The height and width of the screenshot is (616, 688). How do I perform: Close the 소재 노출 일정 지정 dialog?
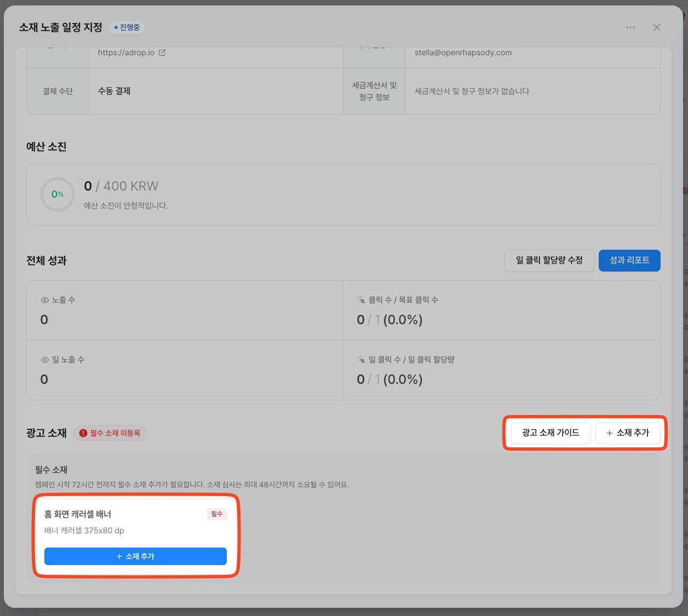coord(656,27)
